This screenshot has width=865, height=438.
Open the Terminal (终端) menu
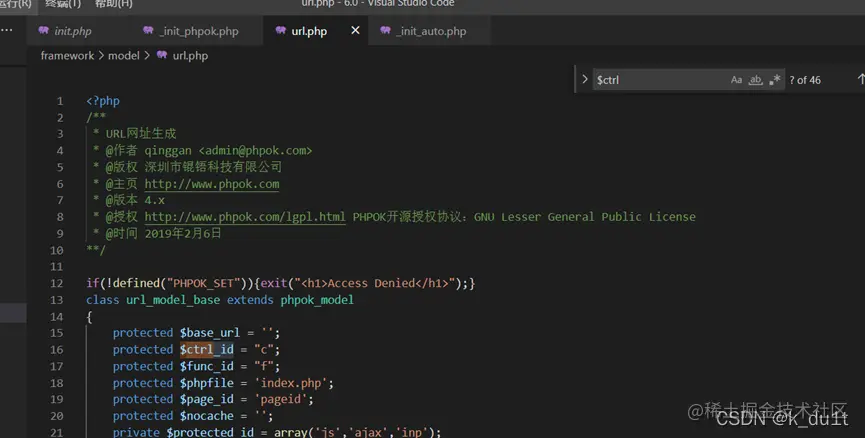tap(63, 4)
